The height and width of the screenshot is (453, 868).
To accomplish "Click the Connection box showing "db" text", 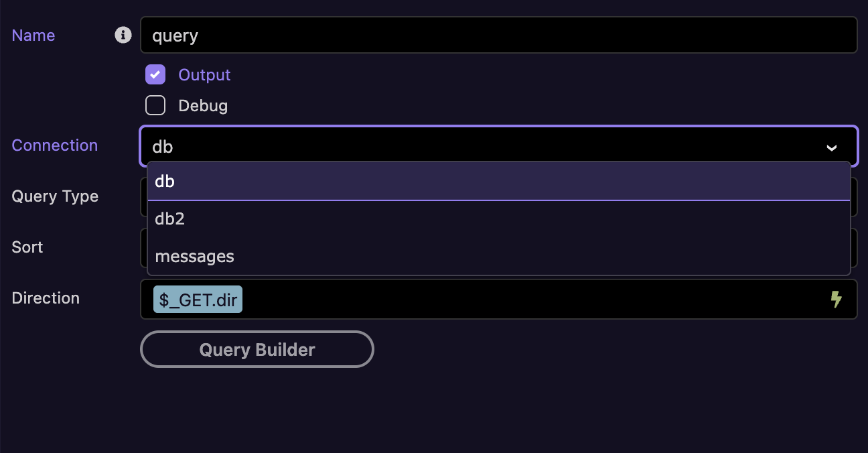I will (499, 146).
